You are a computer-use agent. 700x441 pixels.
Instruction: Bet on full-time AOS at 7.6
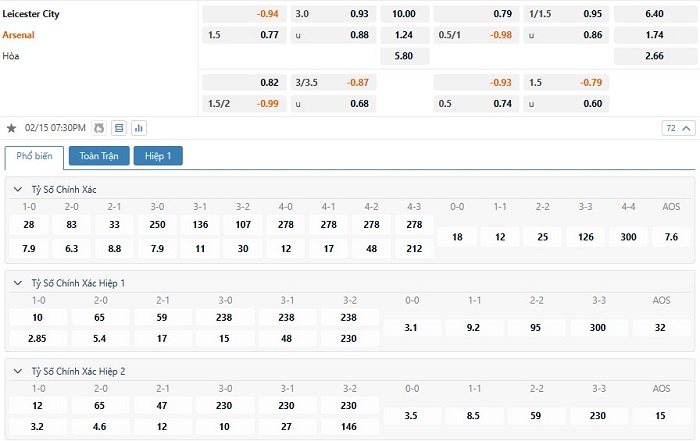coord(671,237)
